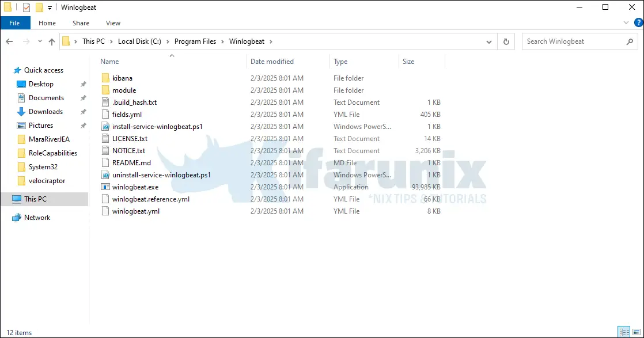Click the LICENSE.txt document icon
This screenshot has height=338, width=644.
click(x=105, y=138)
